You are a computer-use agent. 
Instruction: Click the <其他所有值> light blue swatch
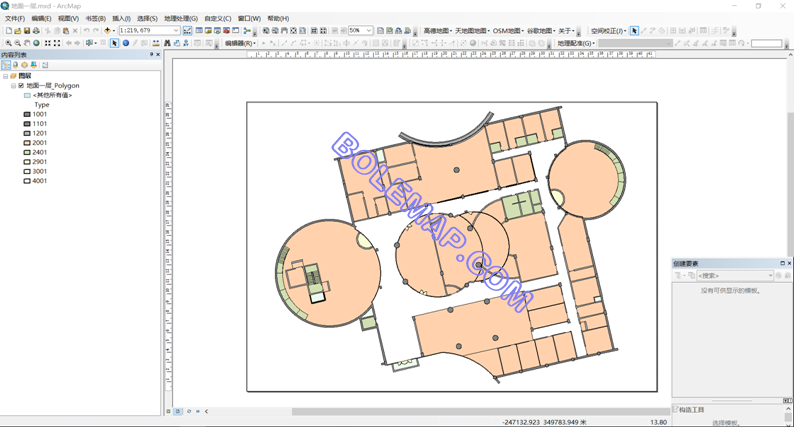click(27, 95)
